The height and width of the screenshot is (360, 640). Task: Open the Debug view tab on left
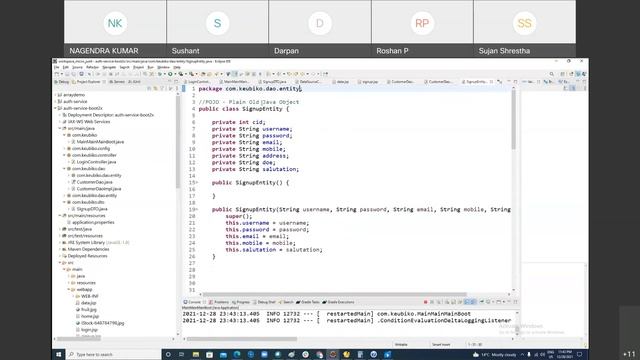click(62, 82)
